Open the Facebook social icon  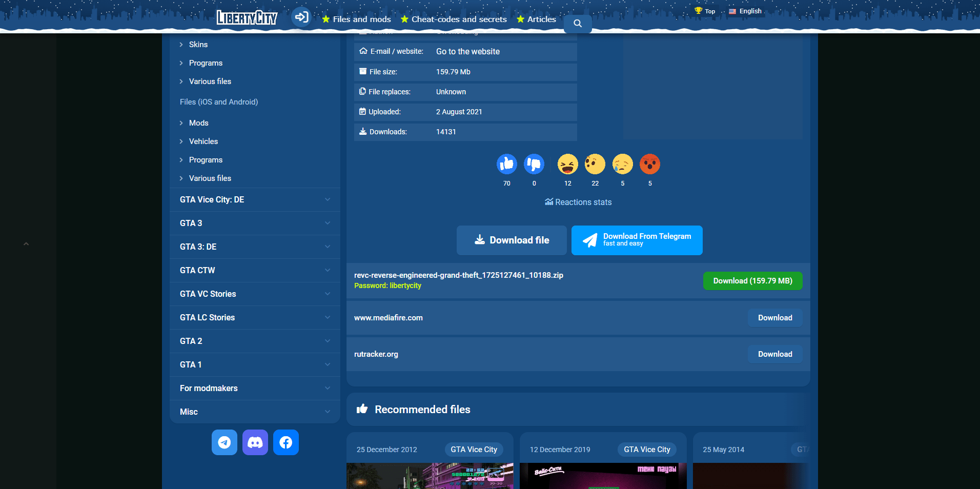tap(286, 442)
